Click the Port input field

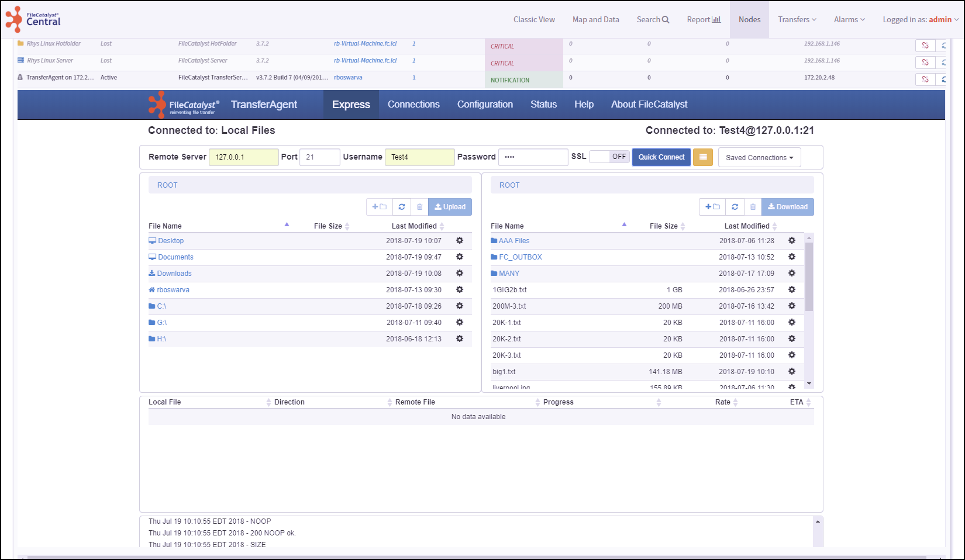319,157
